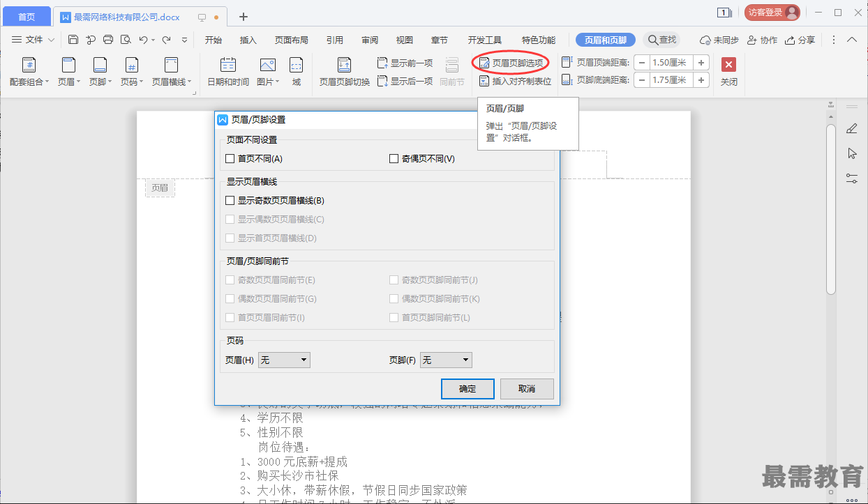The height and width of the screenshot is (504, 868).
Task: Click 显示前一项 show previous item
Action: [405, 63]
